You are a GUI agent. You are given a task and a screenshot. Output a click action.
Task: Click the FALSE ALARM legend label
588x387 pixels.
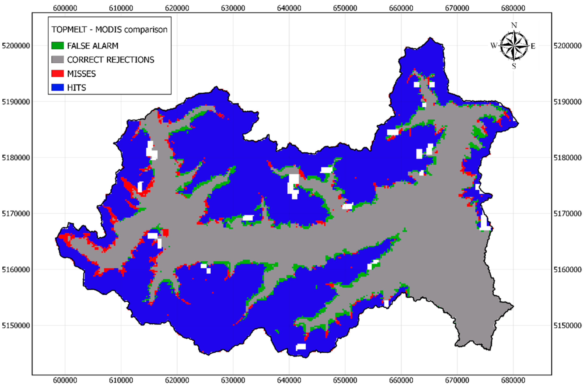(93, 46)
